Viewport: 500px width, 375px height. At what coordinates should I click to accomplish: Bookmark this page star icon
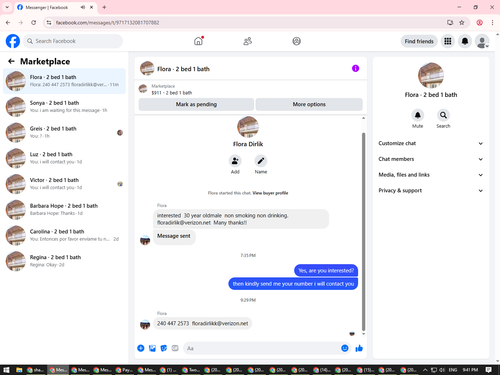click(x=462, y=23)
